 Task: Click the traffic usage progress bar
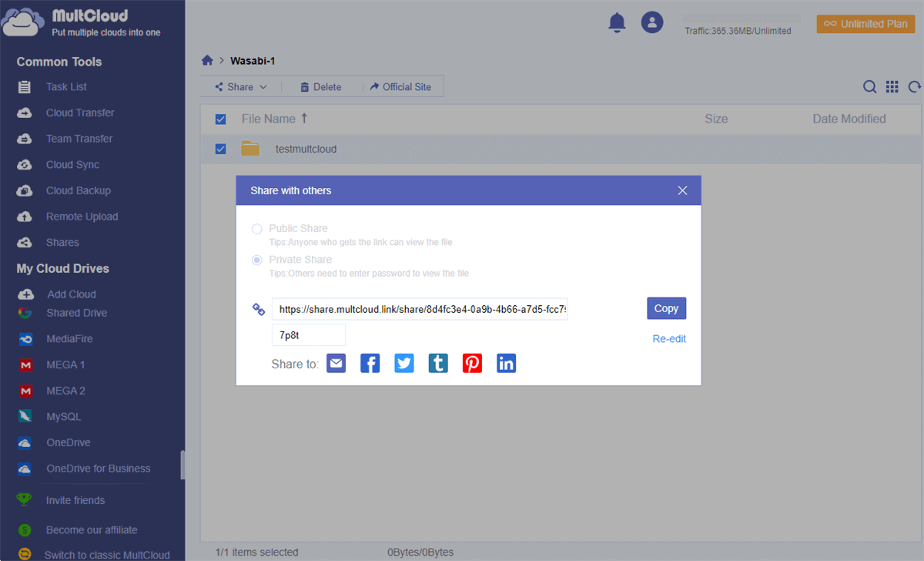coord(742,18)
